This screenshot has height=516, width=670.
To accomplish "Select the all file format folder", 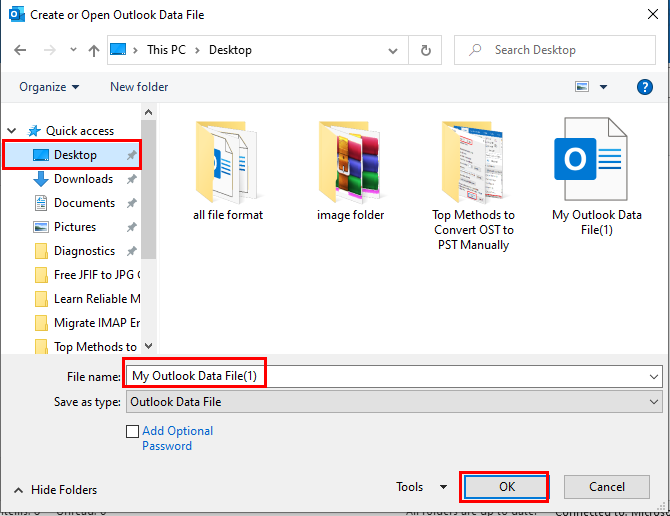I will pyautogui.click(x=228, y=171).
